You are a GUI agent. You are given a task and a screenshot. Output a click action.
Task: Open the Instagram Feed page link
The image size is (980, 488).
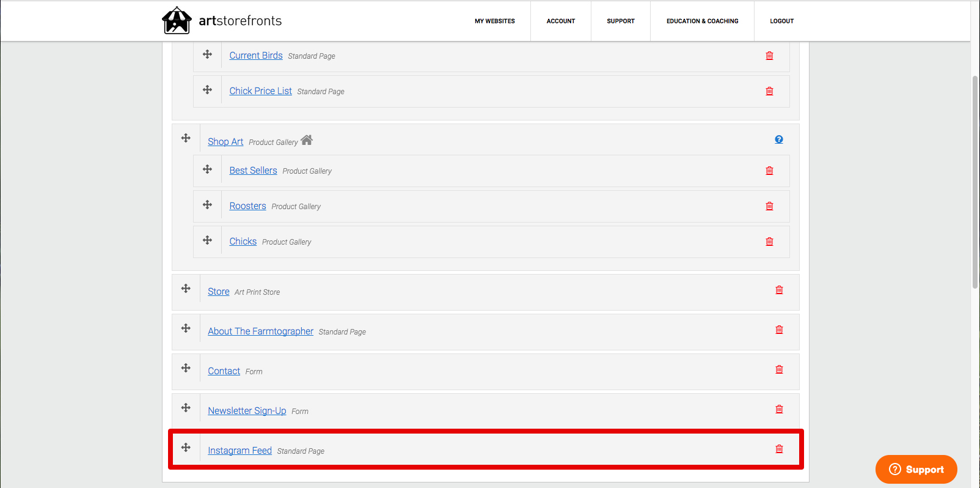[240, 451]
